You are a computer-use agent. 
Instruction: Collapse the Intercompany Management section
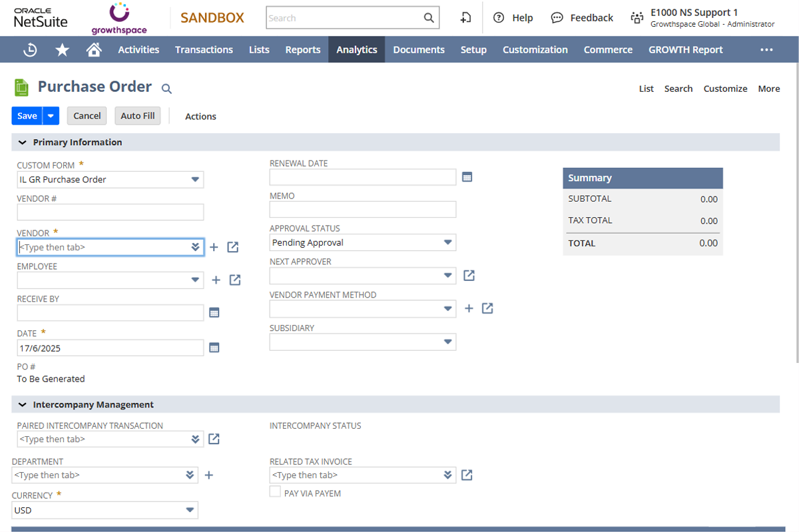click(22, 405)
